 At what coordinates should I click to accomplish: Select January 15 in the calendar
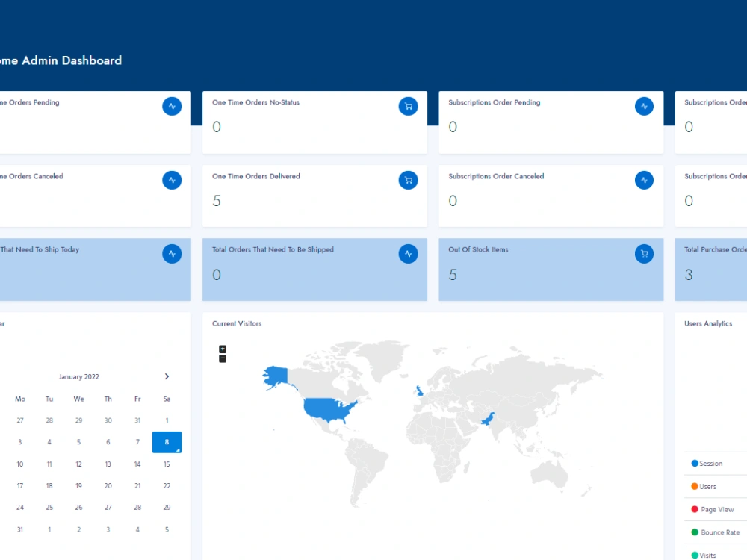click(x=167, y=464)
